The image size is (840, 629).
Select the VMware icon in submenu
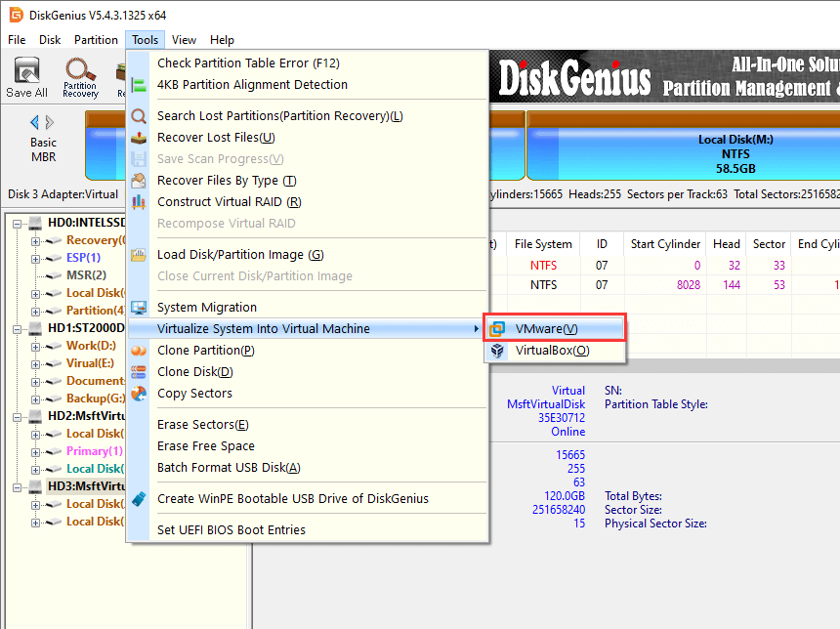pos(499,329)
